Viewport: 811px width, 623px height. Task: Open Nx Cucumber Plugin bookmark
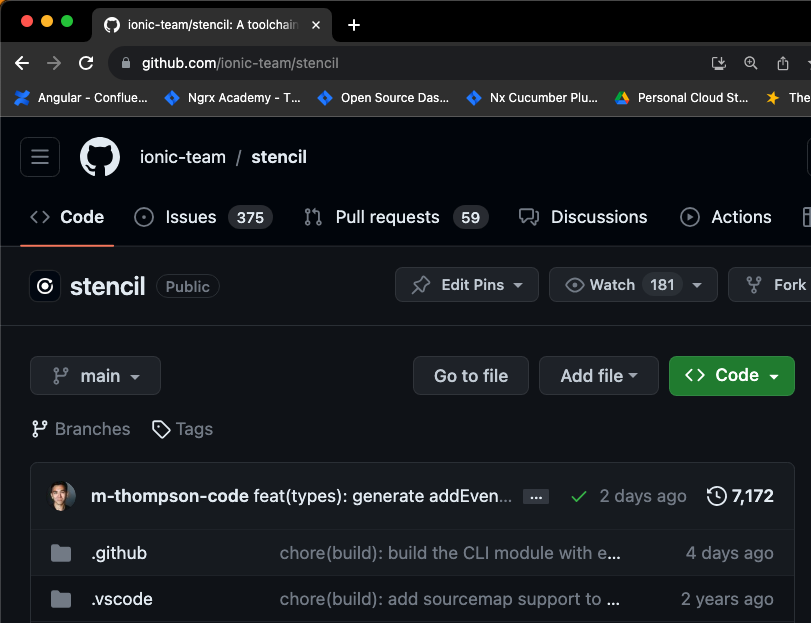[532, 98]
